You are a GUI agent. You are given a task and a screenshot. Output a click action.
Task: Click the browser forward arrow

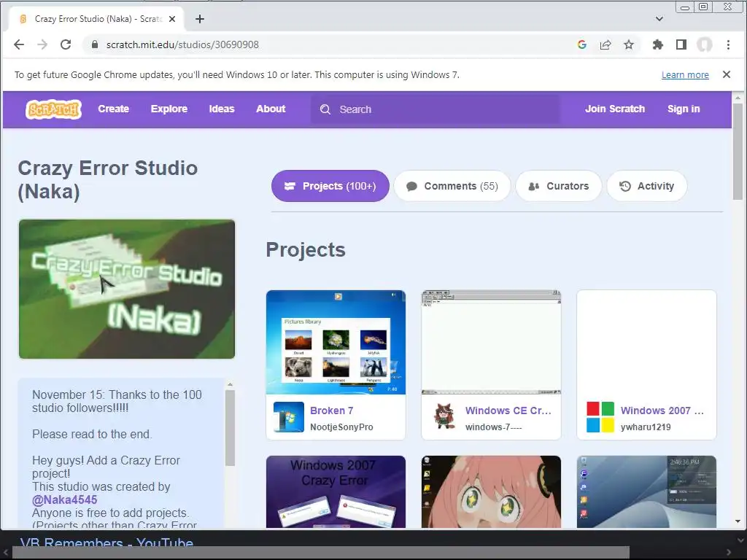coord(42,44)
